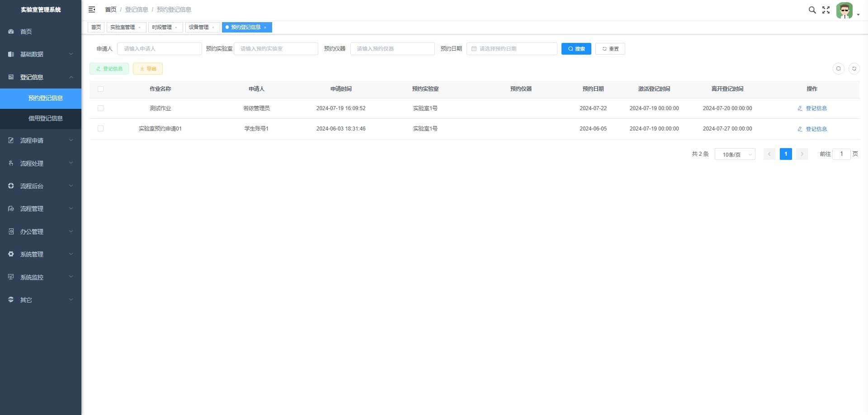868x415 pixels.
Task: Collapse the 登记信息 menu chevron
Action: coord(71,77)
